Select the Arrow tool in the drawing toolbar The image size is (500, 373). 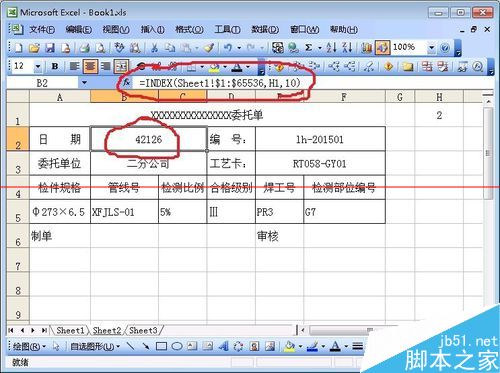tap(146, 346)
